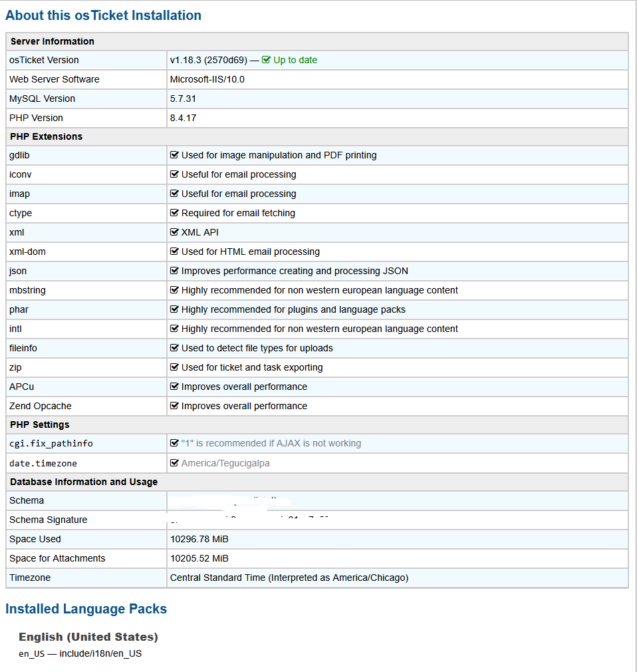Screen dimensions: 637x672
Task: Click the fileinfo extension name
Action: pos(23,348)
